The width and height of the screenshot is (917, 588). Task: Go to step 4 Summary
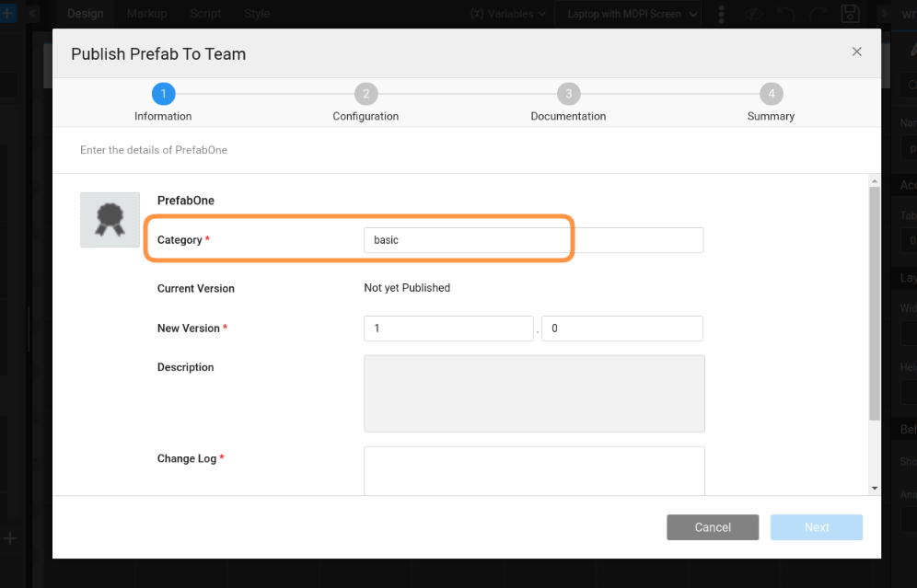pos(771,94)
